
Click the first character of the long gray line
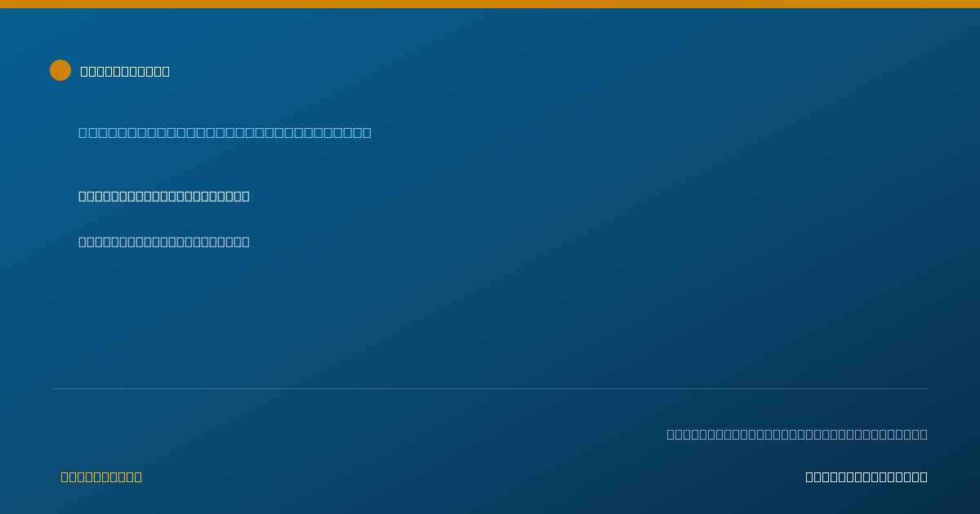[x=670, y=434]
